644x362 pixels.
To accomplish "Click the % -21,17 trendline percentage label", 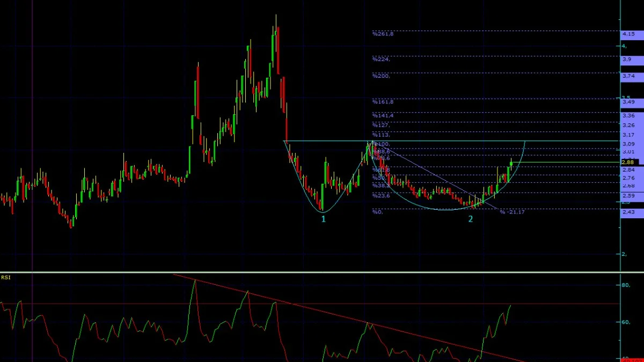I will point(513,212).
